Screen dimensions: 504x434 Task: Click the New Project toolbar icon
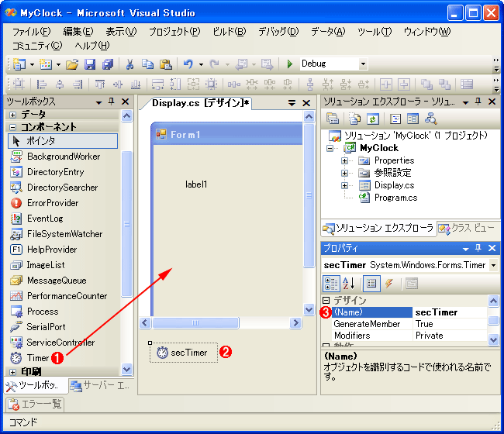(19, 64)
